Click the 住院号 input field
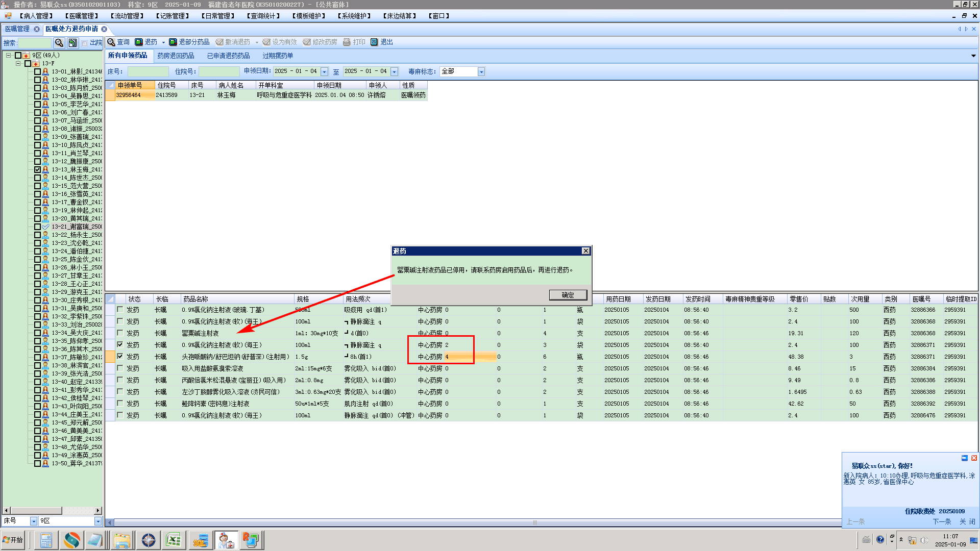The width and height of the screenshot is (980, 551). [218, 72]
